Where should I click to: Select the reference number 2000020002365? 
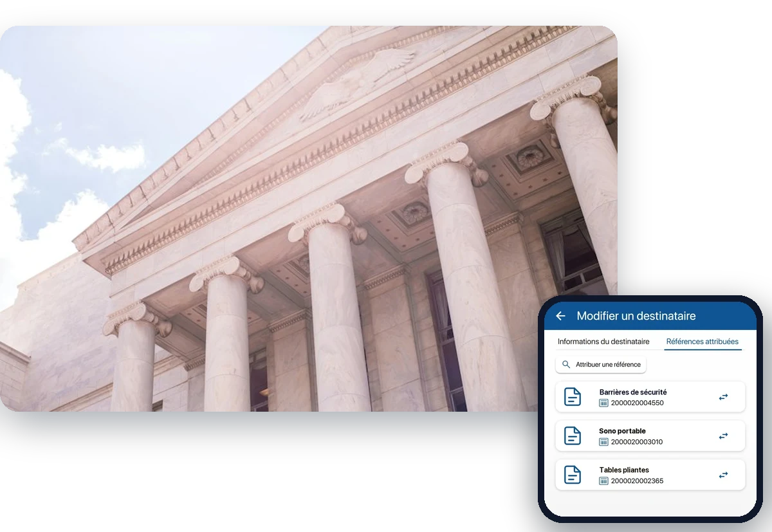coord(637,481)
